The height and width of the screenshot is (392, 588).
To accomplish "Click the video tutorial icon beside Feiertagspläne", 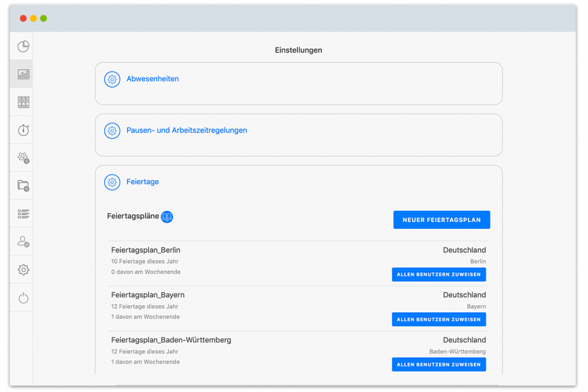I will (167, 217).
